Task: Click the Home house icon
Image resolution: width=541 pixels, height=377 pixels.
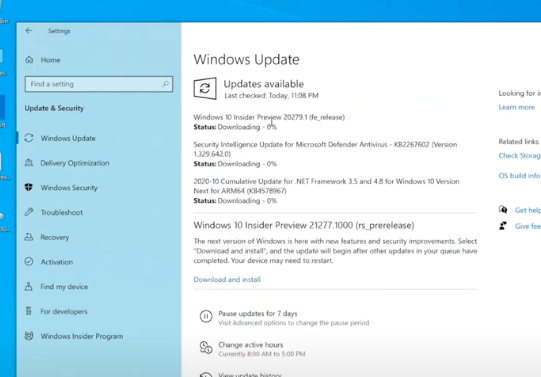Action: [29, 60]
